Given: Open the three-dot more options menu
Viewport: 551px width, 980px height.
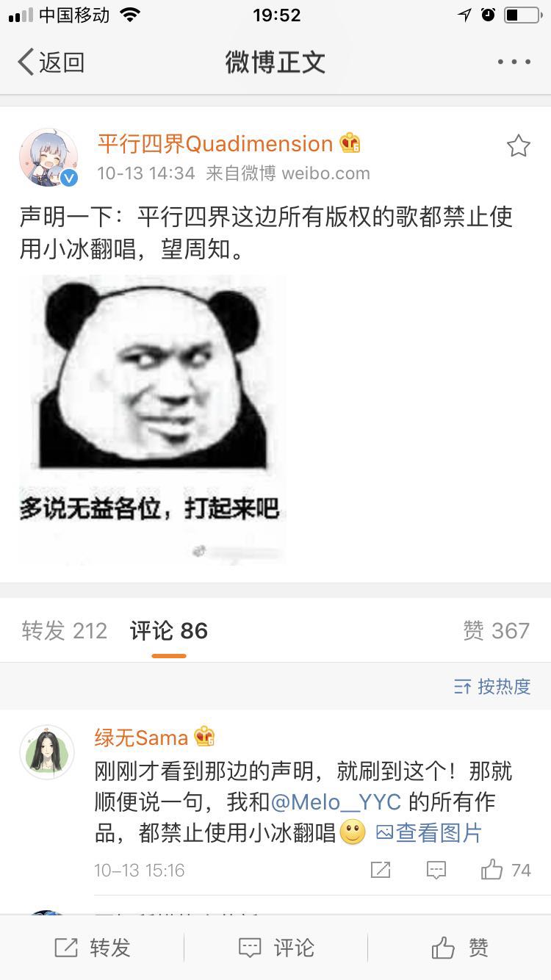Looking at the screenshot, I should pos(514,62).
